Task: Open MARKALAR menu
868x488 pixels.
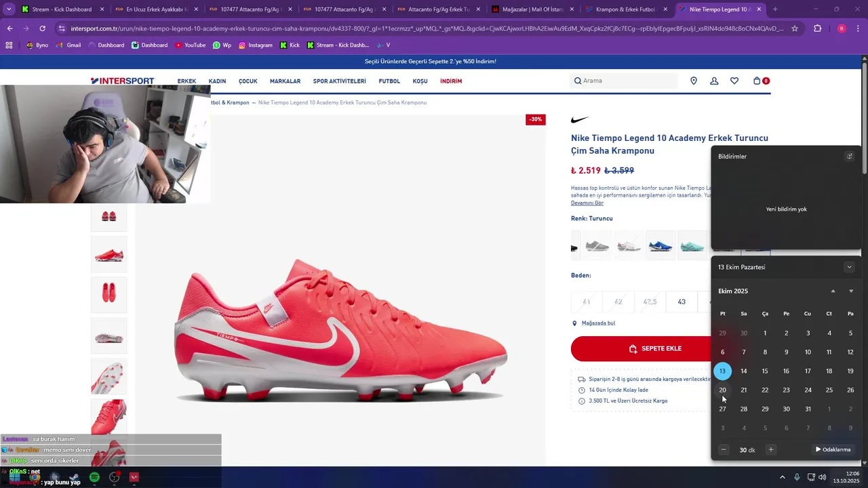Action: pos(285,81)
